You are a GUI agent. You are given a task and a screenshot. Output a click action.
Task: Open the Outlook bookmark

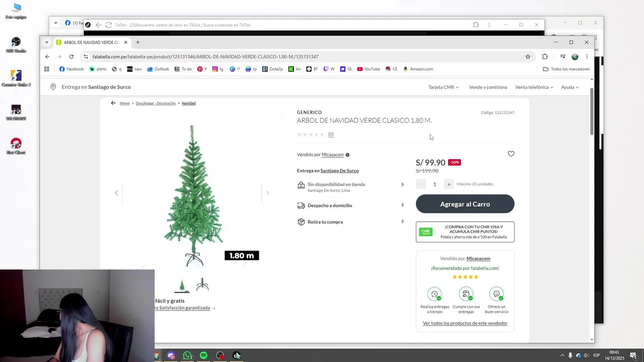[x=158, y=69]
